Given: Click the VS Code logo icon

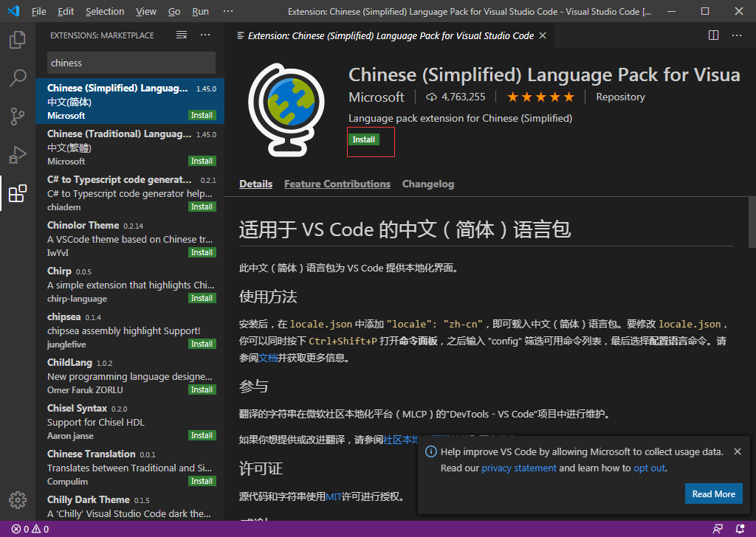Looking at the screenshot, I should 13,11.
